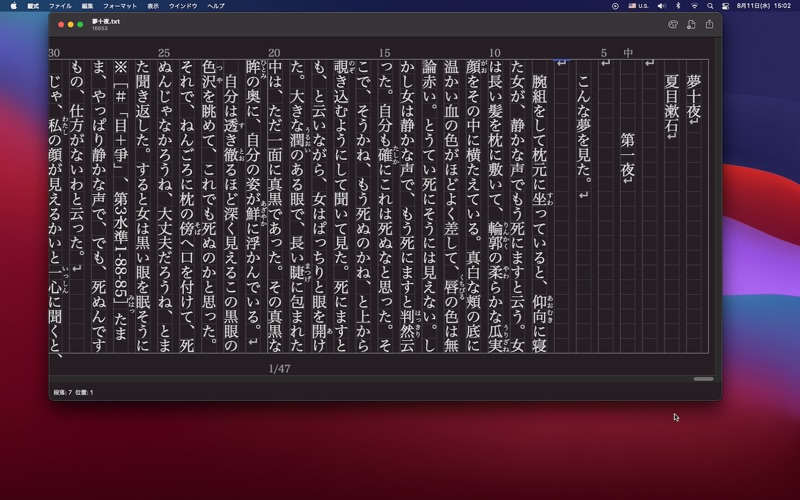The height and width of the screenshot is (500, 800).
Task: Click the Bluetooth menu bar icon
Action: click(x=678, y=6)
